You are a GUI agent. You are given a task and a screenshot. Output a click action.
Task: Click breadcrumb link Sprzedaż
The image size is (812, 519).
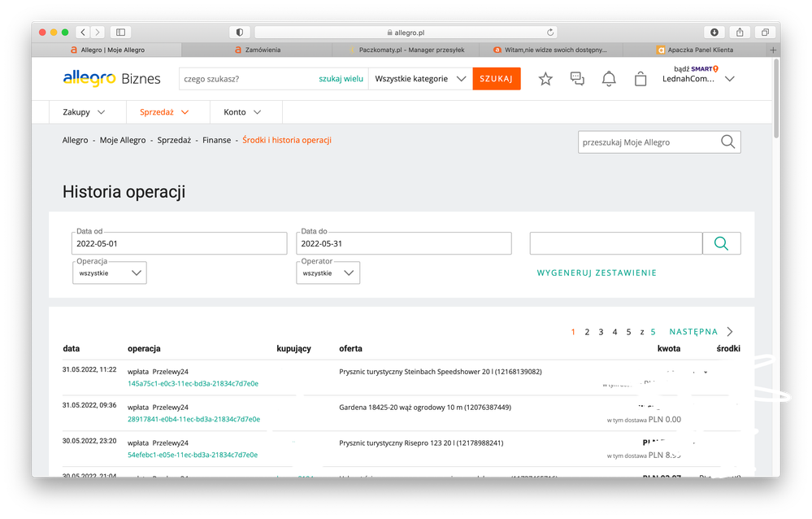(174, 140)
